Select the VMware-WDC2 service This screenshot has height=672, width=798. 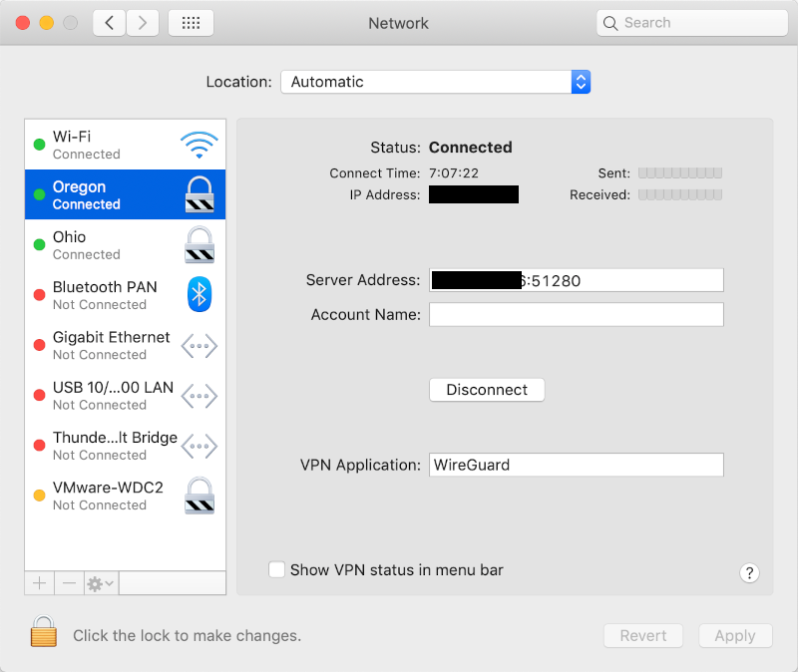click(126, 496)
